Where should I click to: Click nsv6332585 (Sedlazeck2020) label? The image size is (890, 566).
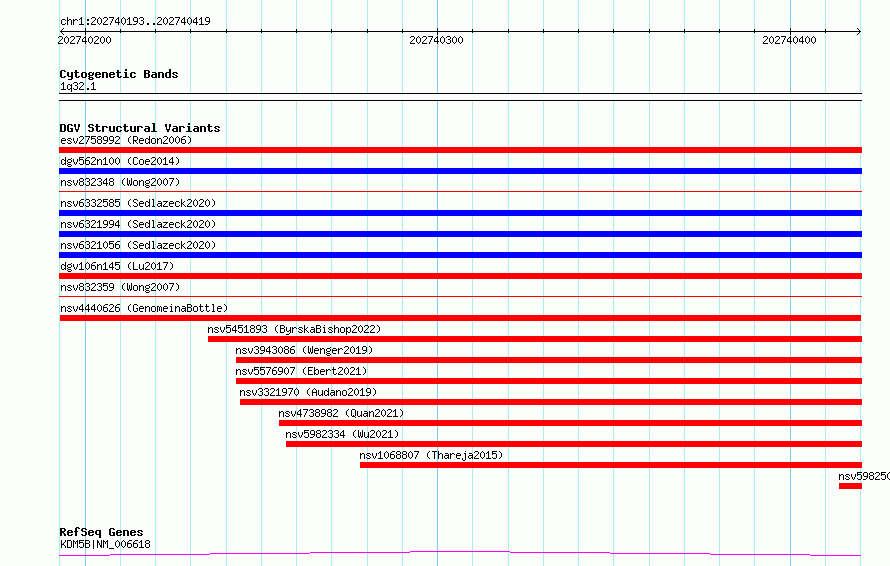[138, 203]
